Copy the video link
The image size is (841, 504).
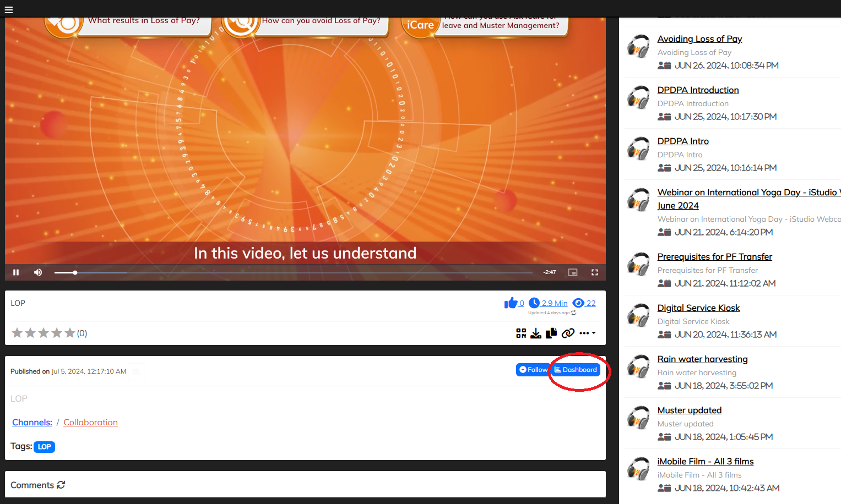pyautogui.click(x=568, y=333)
